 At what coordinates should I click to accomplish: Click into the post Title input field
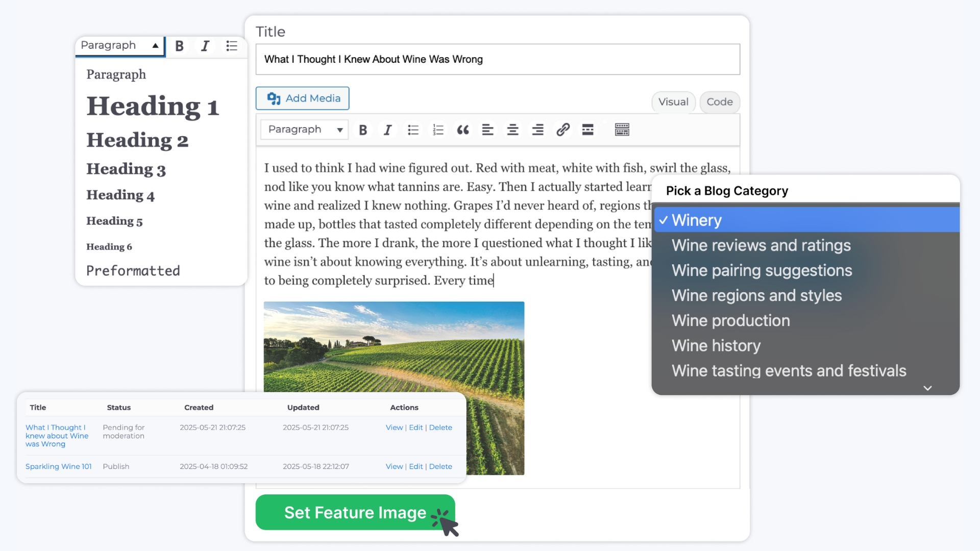click(497, 60)
